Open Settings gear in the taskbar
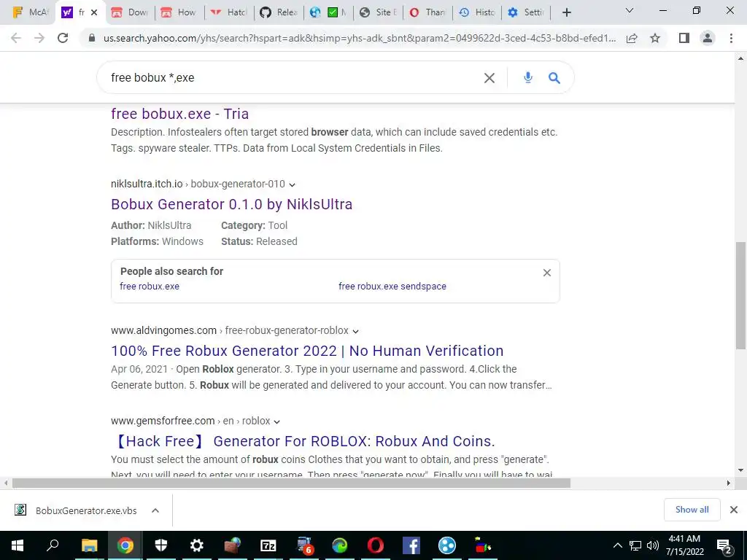 click(197, 545)
